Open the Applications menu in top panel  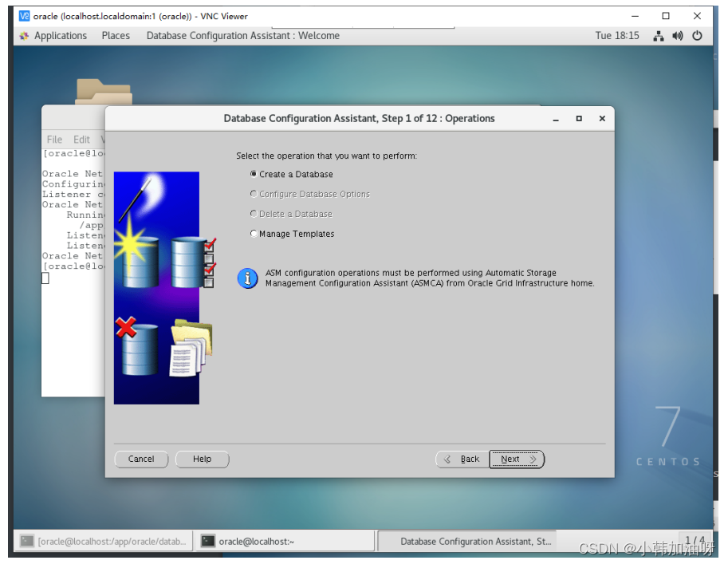[61, 36]
